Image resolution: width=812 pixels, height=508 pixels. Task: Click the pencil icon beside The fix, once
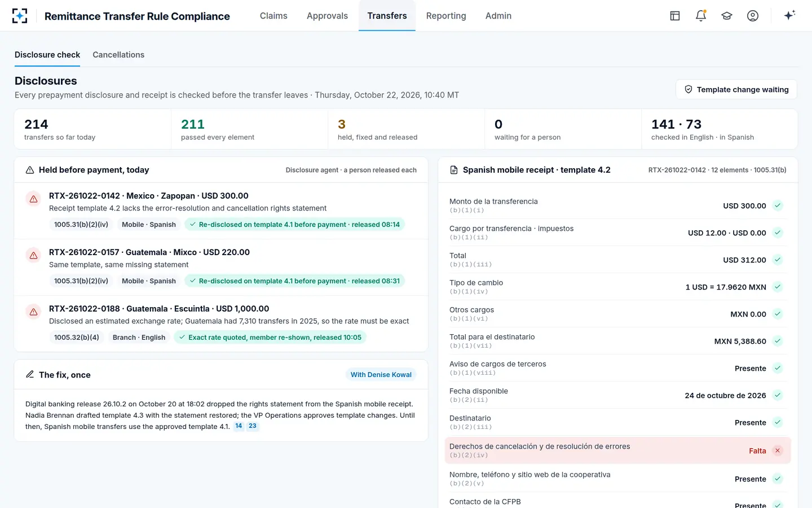[30, 374]
